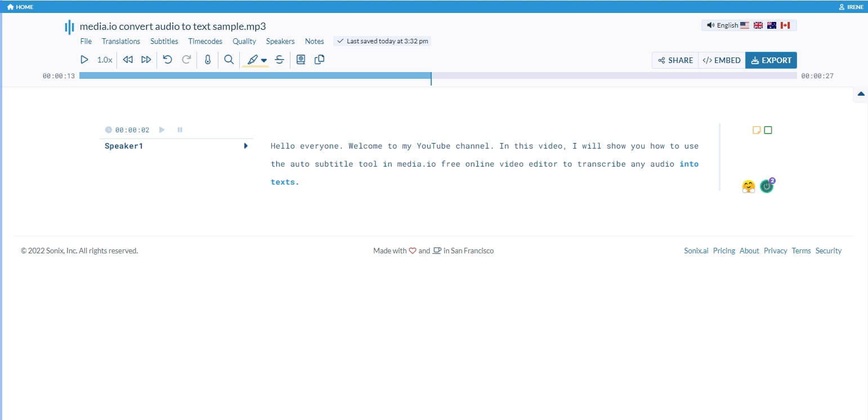
Task: Expand the highlighter color dropdown arrow
Action: point(264,60)
